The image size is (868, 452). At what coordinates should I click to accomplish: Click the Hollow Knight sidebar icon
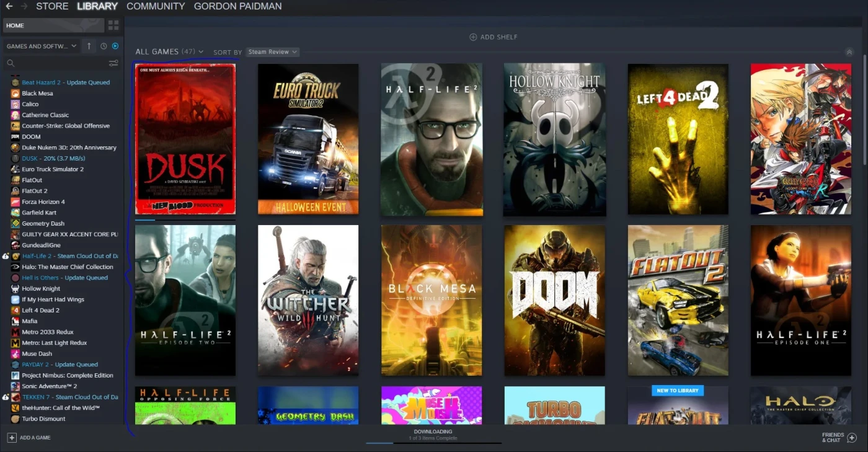[15, 289]
